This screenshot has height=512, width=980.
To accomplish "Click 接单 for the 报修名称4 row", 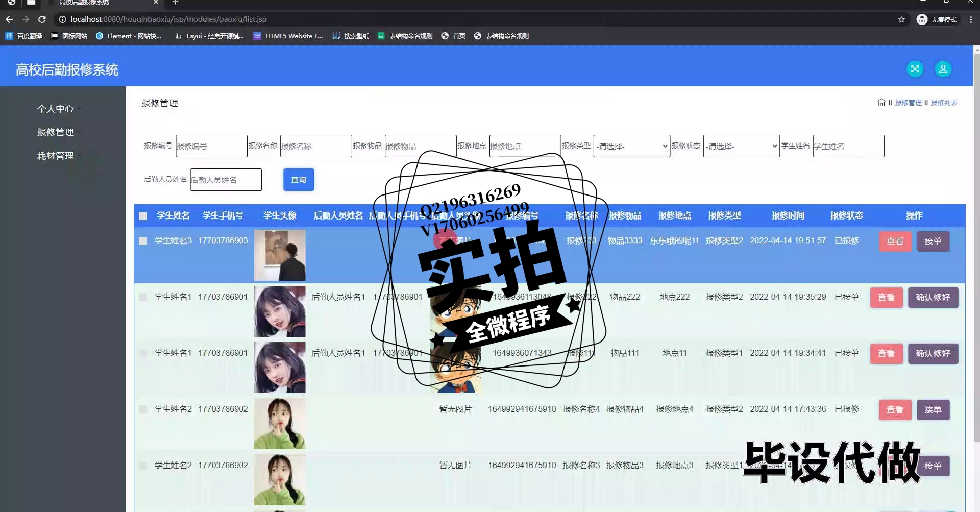I will pyautogui.click(x=933, y=410).
